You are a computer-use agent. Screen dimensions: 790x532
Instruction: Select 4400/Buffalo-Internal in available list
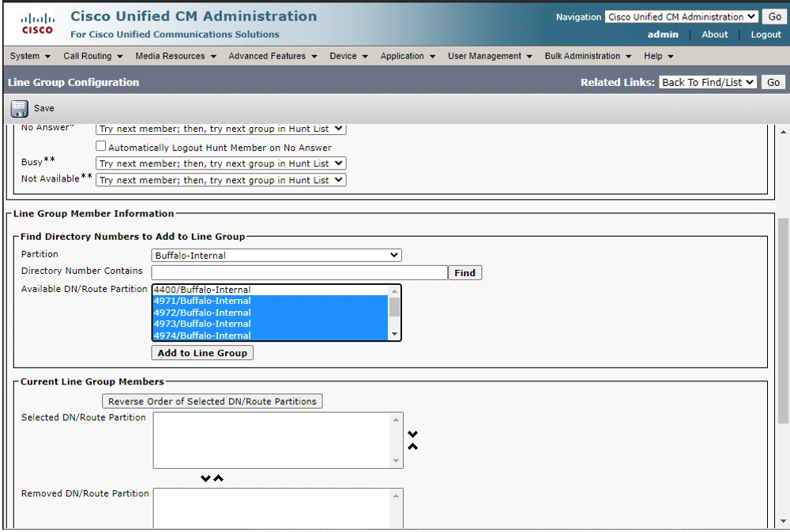(x=270, y=290)
